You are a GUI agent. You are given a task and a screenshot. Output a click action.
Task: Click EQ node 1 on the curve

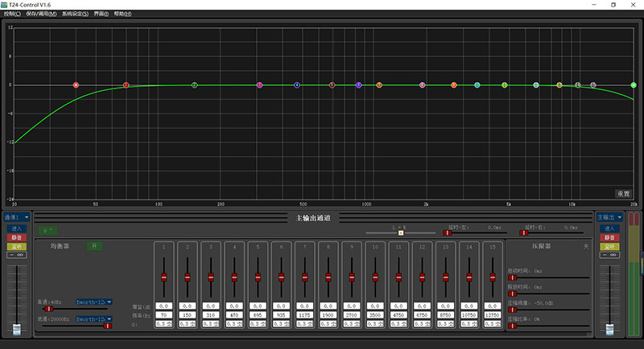click(x=126, y=85)
